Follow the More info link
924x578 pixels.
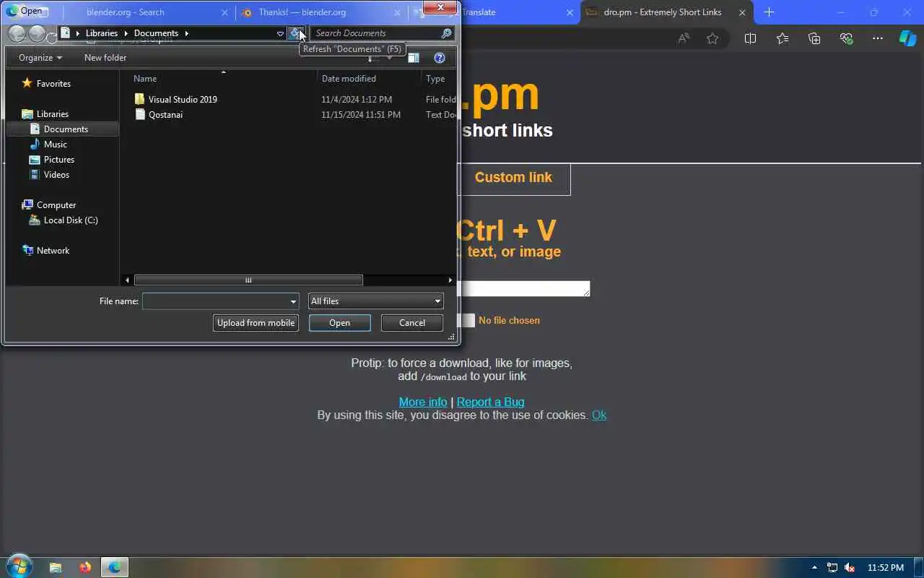[423, 402]
